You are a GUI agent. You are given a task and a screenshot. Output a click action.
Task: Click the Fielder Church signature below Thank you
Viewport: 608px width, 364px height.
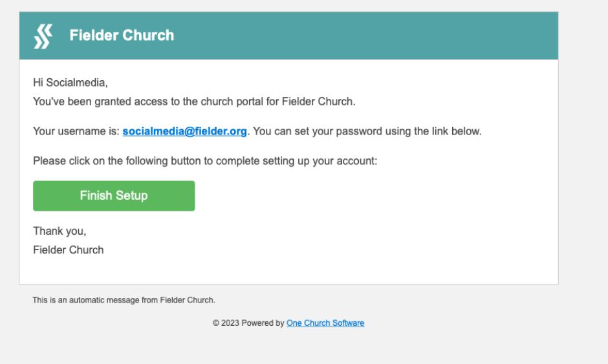tap(68, 250)
